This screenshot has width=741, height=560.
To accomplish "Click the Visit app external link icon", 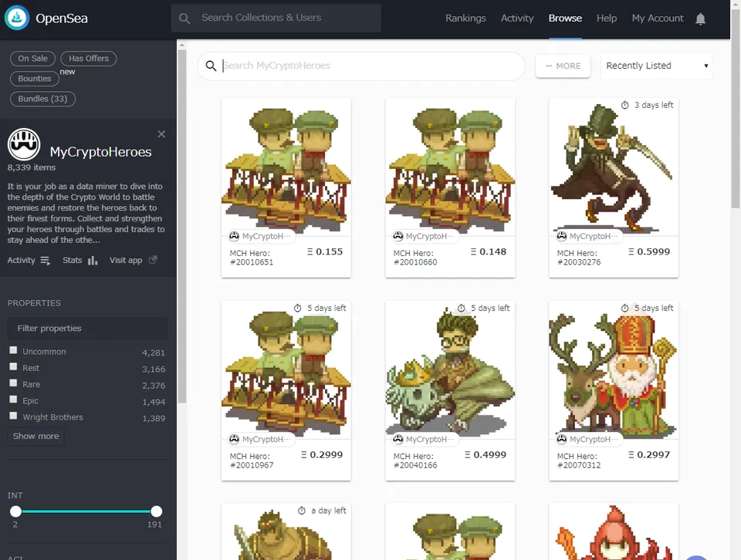I will tap(153, 260).
